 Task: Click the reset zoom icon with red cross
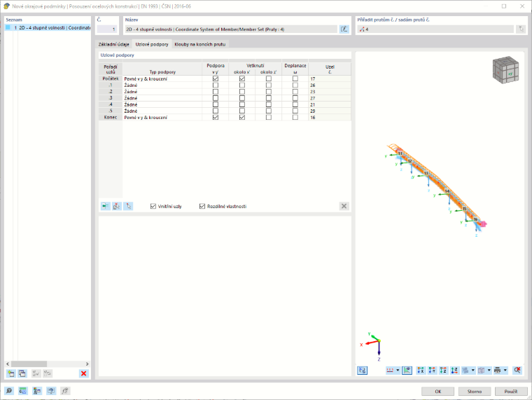coord(517,370)
